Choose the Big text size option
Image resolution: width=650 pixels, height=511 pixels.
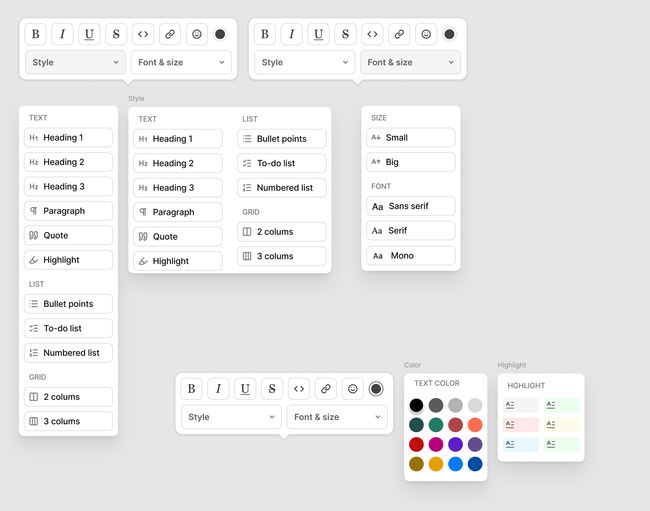click(x=411, y=162)
